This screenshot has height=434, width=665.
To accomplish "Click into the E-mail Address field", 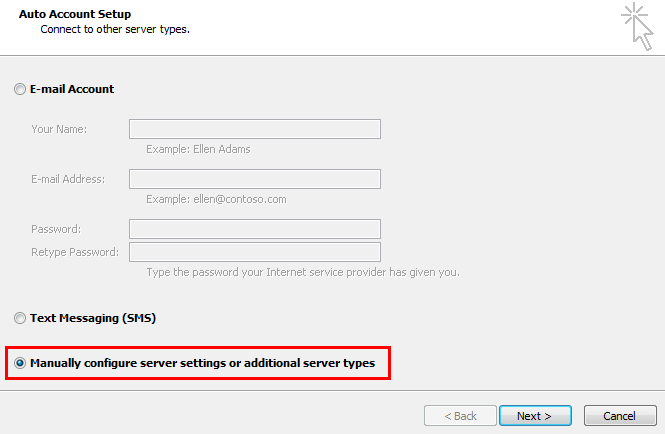I will pyautogui.click(x=255, y=179).
